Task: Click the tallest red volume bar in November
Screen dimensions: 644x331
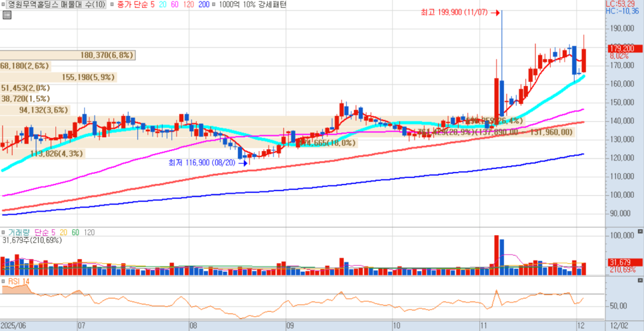Action: point(496,254)
